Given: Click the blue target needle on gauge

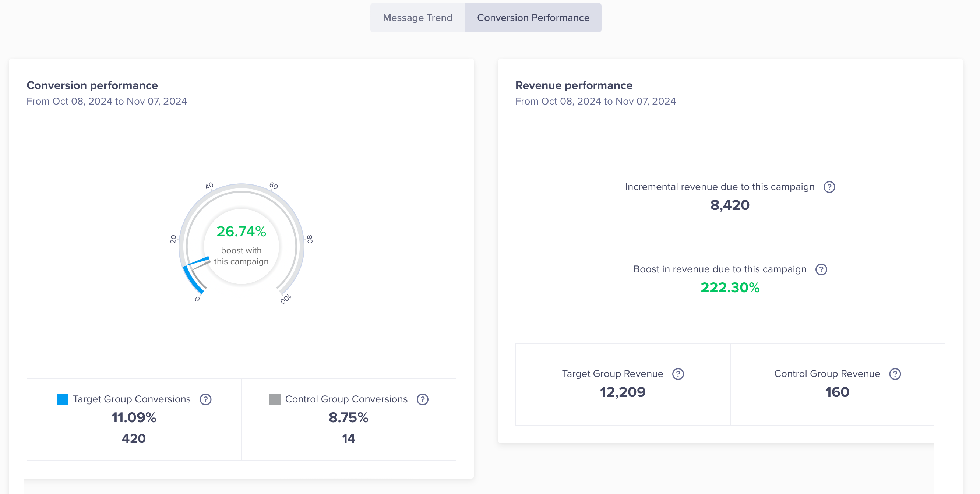Looking at the screenshot, I should tap(198, 261).
